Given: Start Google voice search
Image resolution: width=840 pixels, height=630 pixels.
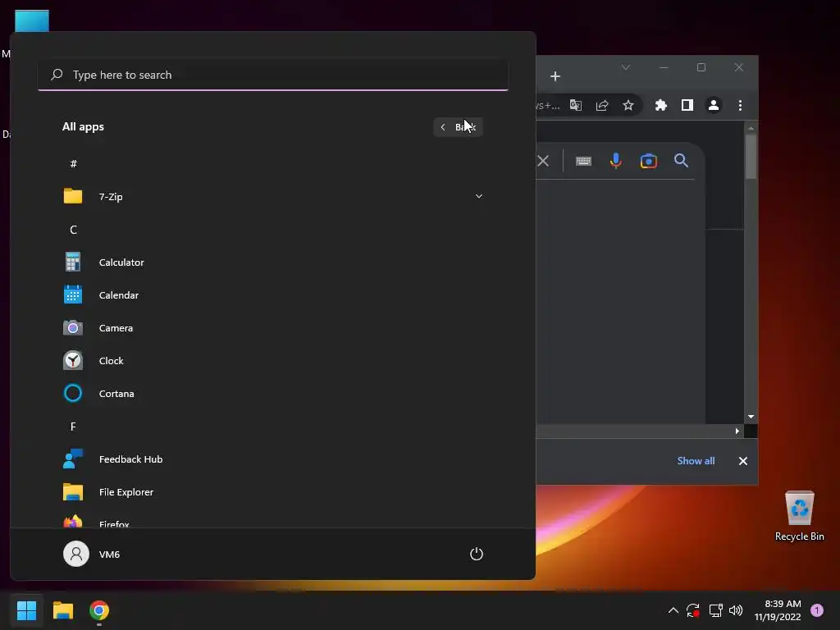Looking at the screenshot, I should pos(616,161).
